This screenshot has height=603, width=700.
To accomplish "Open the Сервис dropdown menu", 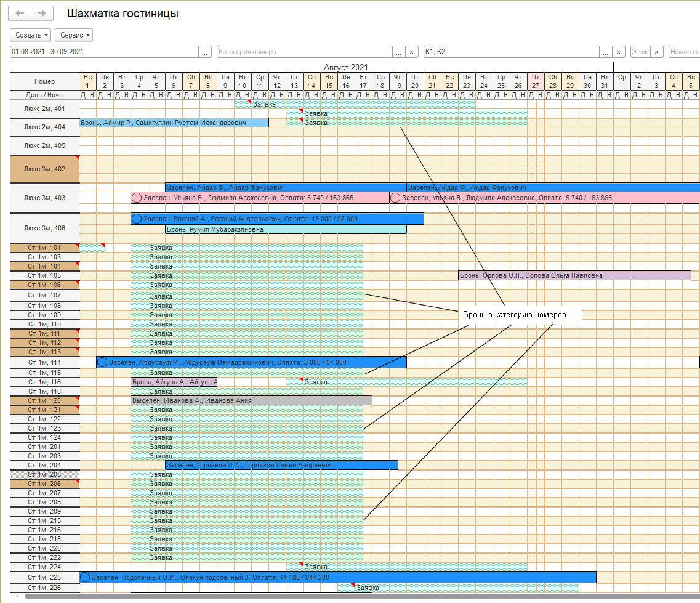I will (73, 35).
